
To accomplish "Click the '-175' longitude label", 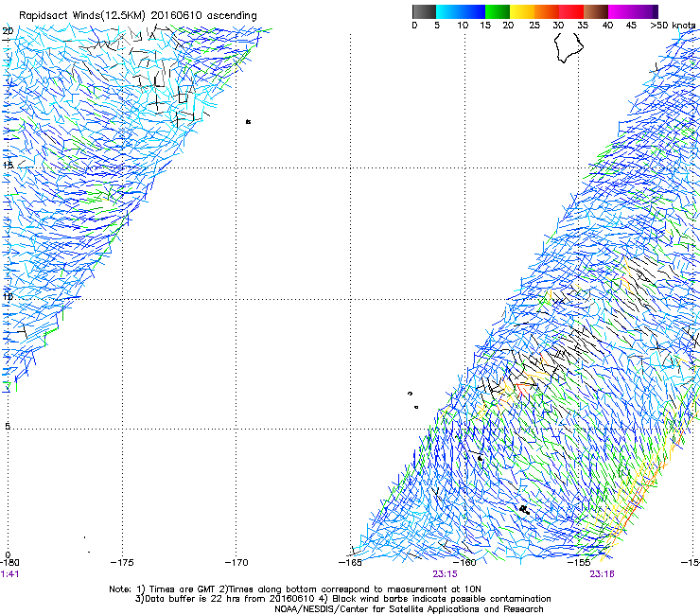I will click(x=122, y=562).
